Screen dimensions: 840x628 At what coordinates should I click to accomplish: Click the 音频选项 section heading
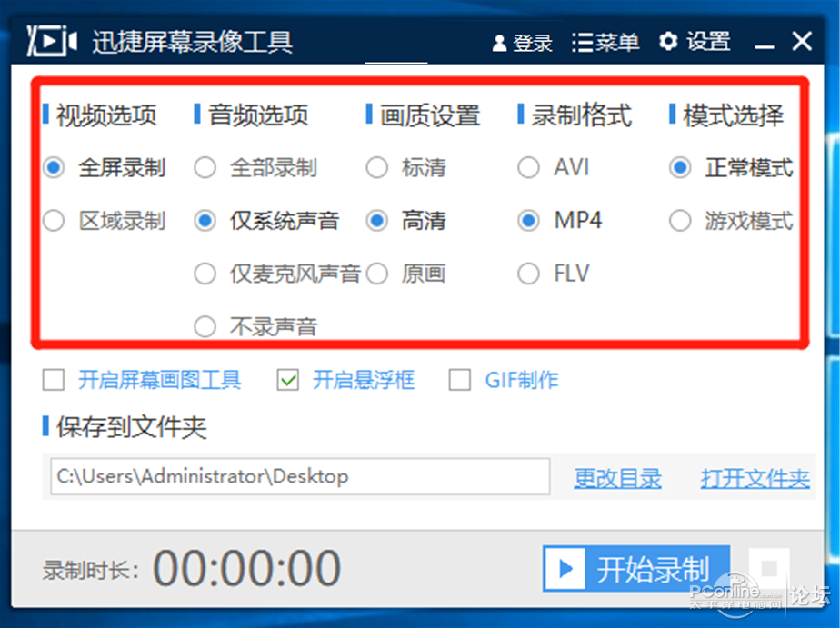[x=258, y=115]
